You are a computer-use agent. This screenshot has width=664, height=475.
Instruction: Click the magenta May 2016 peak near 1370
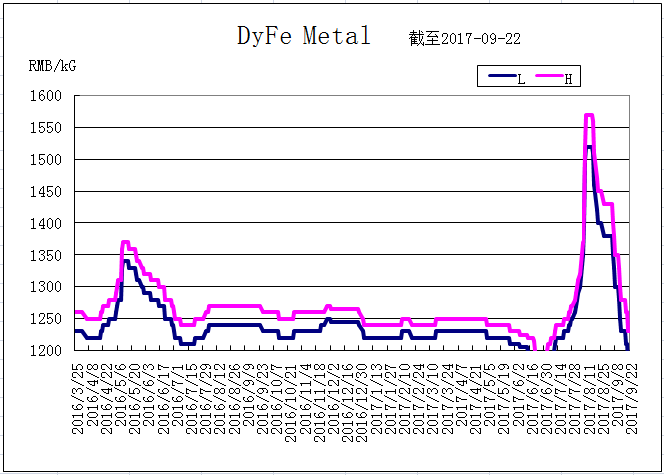(125, 242)
